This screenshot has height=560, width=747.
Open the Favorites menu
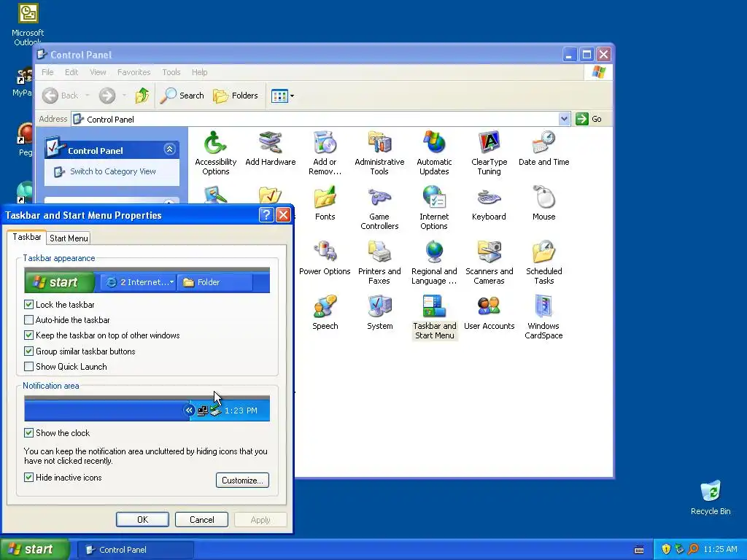[x=134, y=72]
